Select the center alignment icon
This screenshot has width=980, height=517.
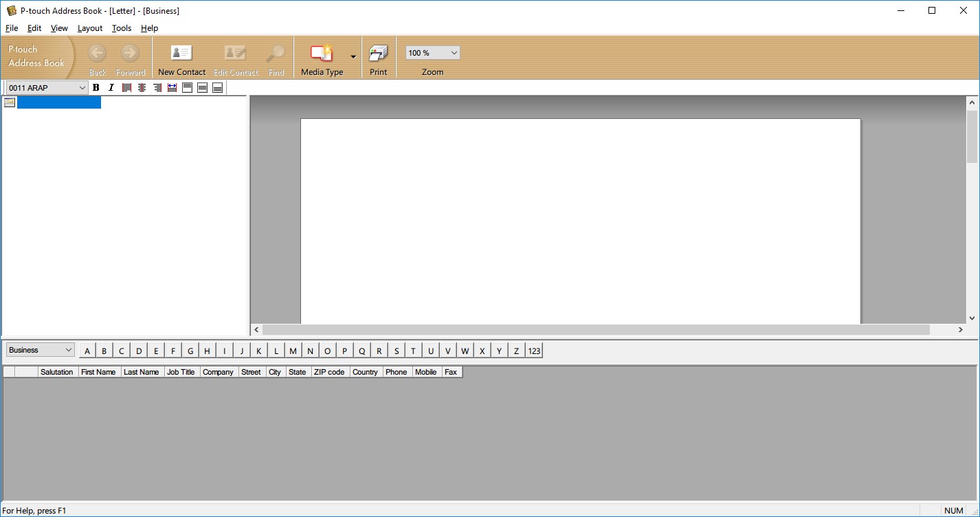(142, 87)
